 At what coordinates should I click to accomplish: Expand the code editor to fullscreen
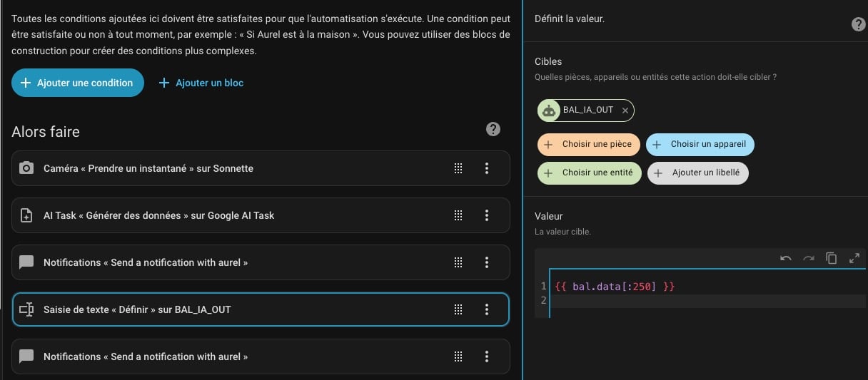(854, 258)
